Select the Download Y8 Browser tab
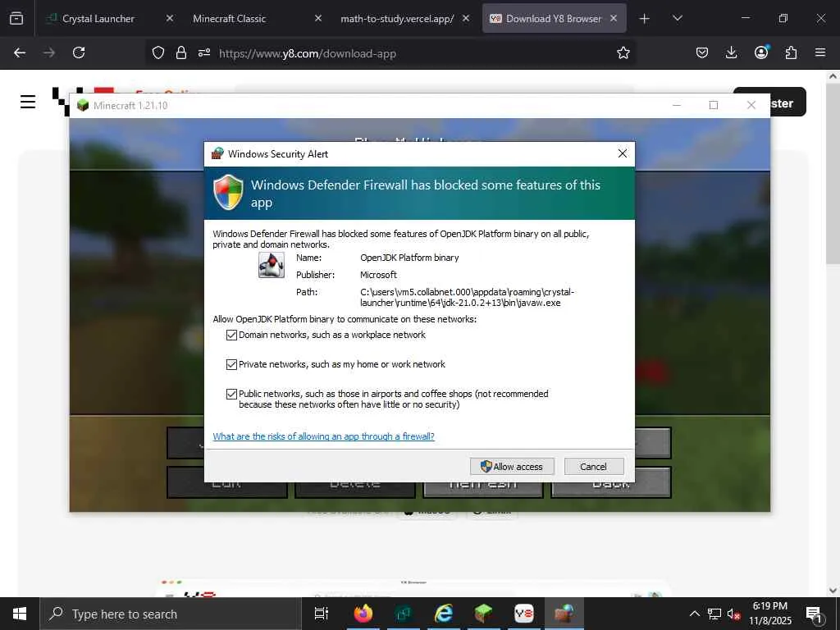 click(x=554, y=18)
